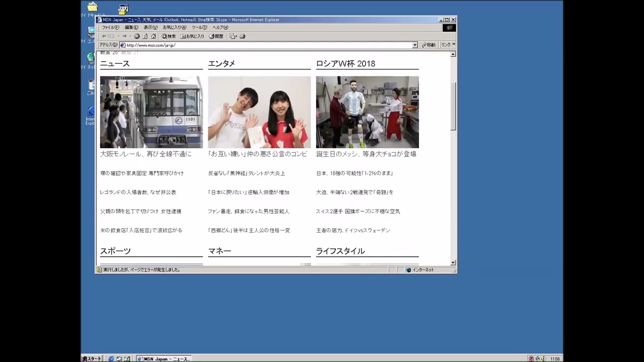Click the system tray clock 11:58
The height and width of the screenshot is (362, 644).
tap(555, 359)
